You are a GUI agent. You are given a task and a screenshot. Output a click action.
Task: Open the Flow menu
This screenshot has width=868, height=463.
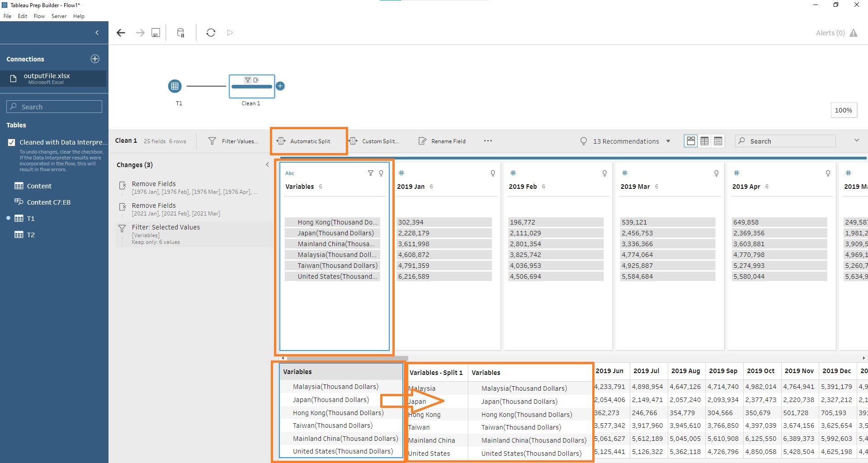pos(39,16)
